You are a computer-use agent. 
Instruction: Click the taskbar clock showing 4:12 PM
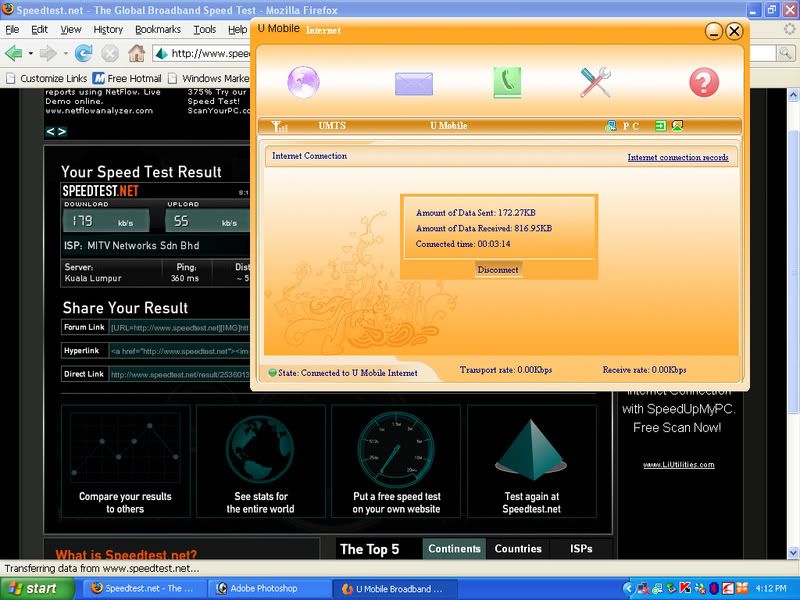(771, 588)
